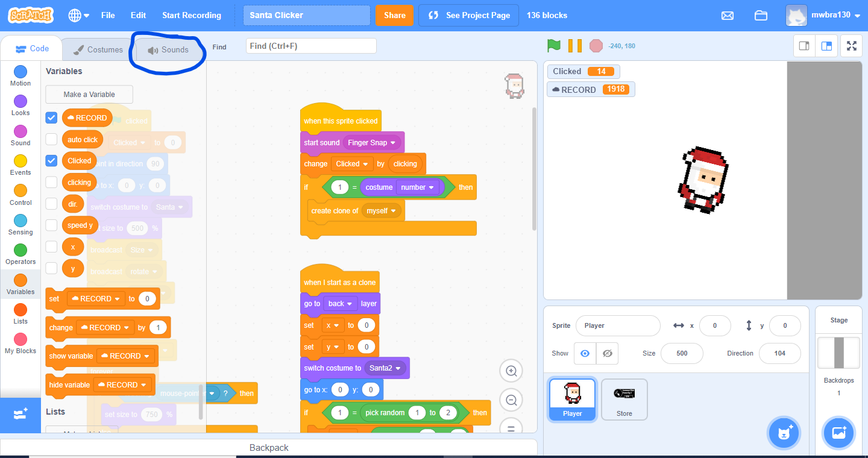Select the Events blocks category

click(x=20, y=165)
